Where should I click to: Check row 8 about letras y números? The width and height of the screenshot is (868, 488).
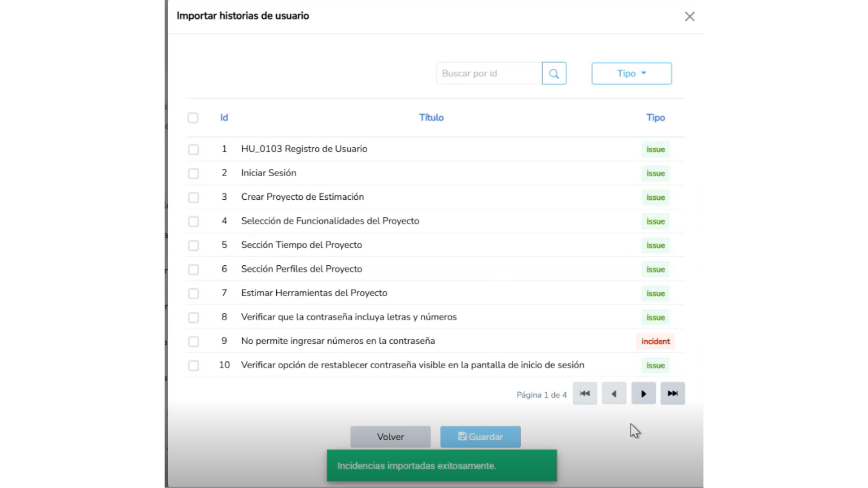193,318
